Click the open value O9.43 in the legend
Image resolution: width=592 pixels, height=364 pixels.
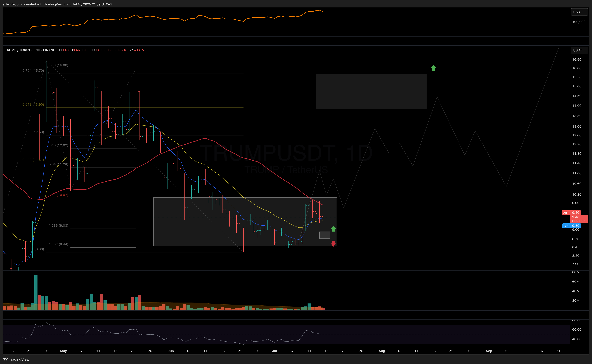[x=64, y=50]
